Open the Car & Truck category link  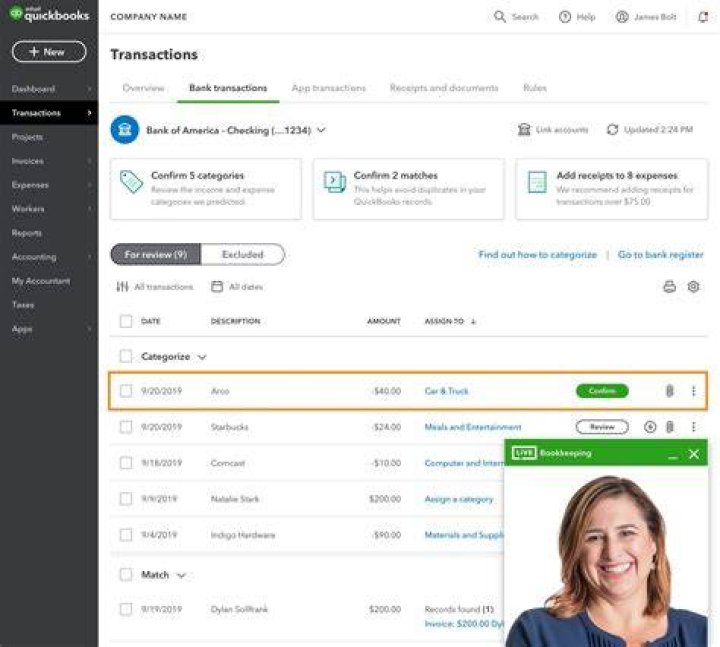[x=446, y=391]
